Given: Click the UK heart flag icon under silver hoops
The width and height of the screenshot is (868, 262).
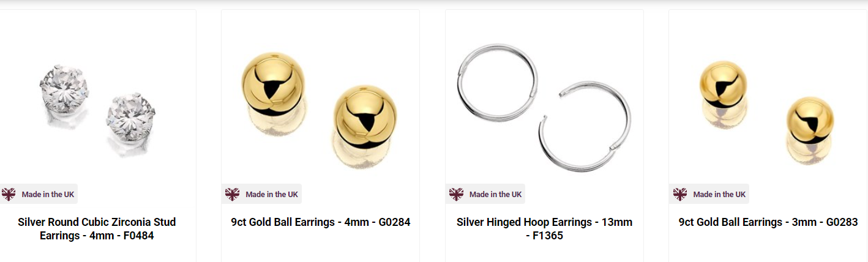Looking at the screenshot, I should 457,194.
